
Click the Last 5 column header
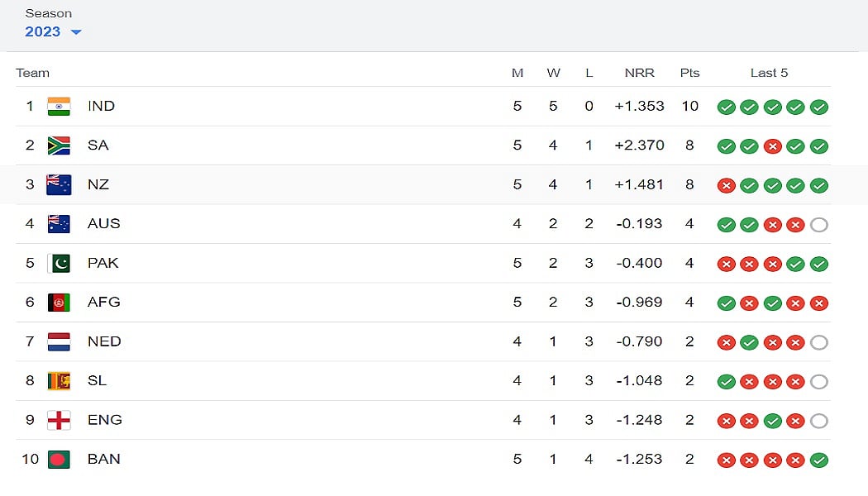point(769,73)
